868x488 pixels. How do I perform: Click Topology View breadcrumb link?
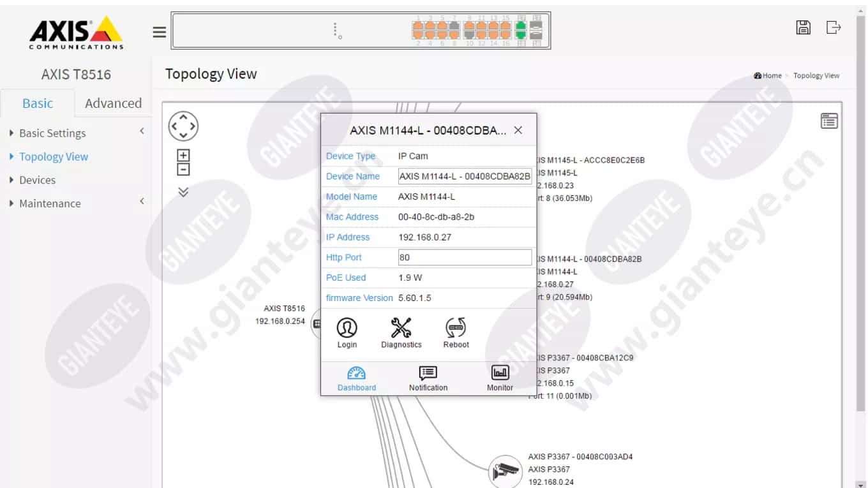point(816,75)
